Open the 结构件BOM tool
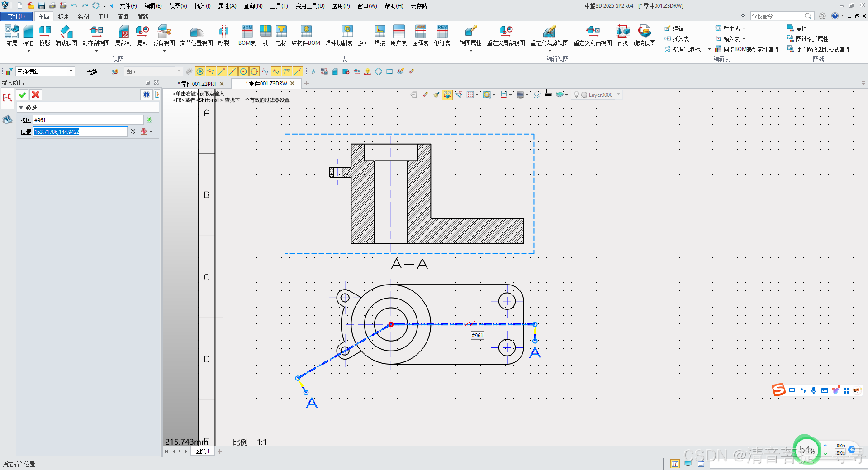This screenshot has width=868, height=470. pos(306,35)
